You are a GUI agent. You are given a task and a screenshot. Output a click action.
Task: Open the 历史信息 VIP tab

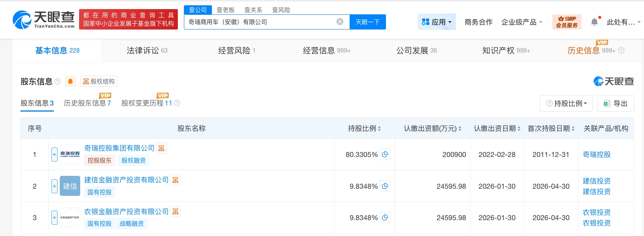[x=591, y=50]
